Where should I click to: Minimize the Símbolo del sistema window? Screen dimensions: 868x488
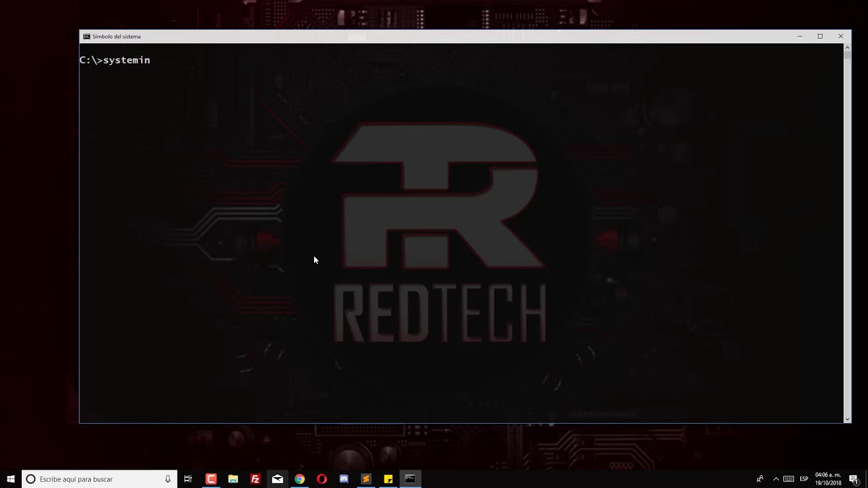(x=800, y=37)
